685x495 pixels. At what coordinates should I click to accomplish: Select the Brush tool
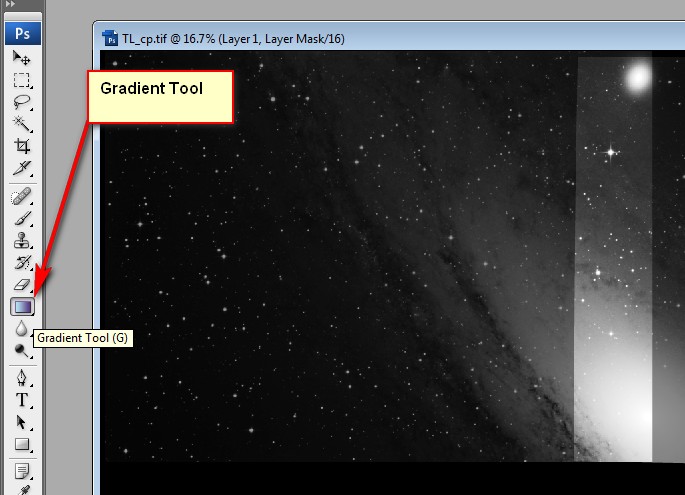tap(22, 218)
